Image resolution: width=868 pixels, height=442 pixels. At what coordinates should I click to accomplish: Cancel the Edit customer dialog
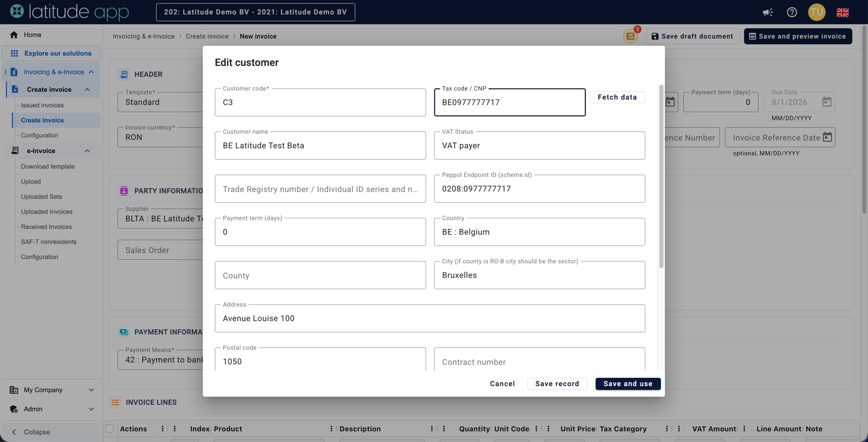point(502,384)
